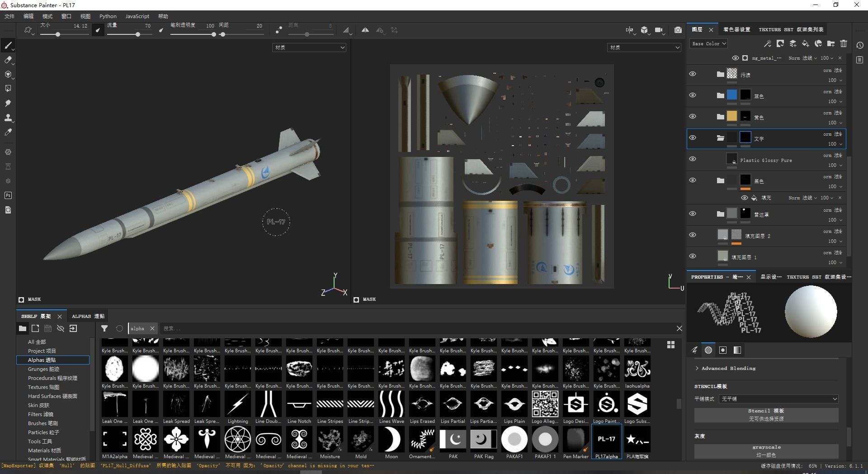Select the Procedurals 程序纹理 shelf category
The width and height of the screenshot is (868, 474).
pos(52,378)
